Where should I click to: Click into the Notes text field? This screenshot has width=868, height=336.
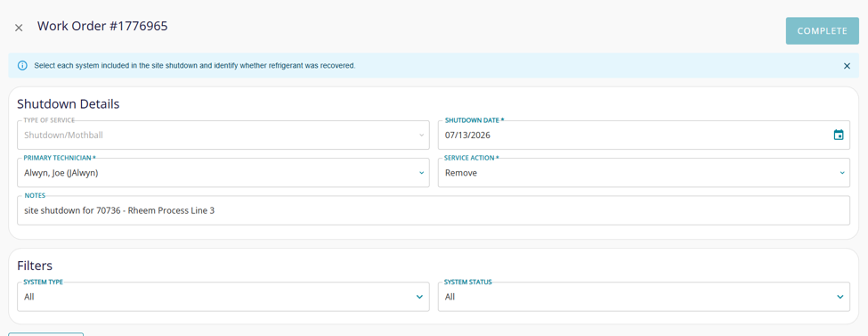coord(434,210)
